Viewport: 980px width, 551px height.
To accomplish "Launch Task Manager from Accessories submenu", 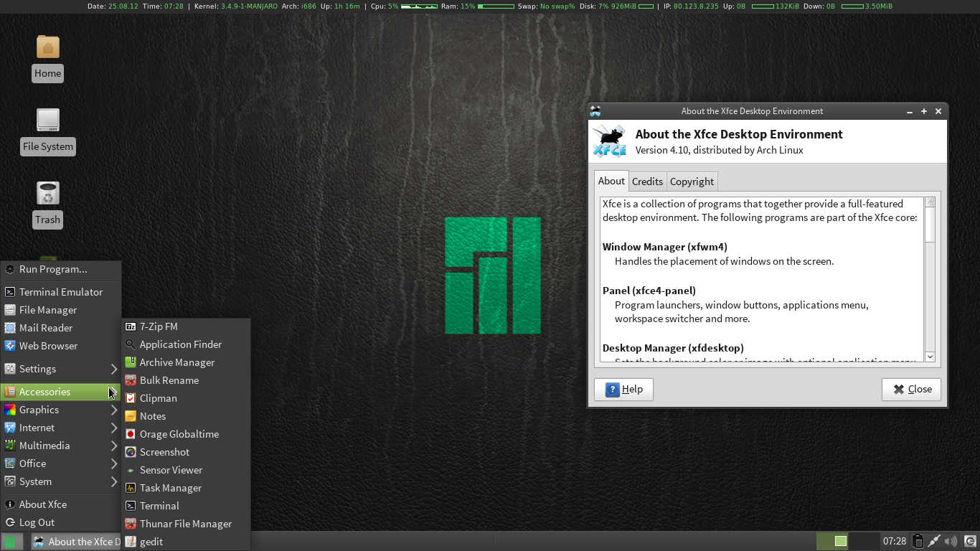I will click(x=170, y=488).
